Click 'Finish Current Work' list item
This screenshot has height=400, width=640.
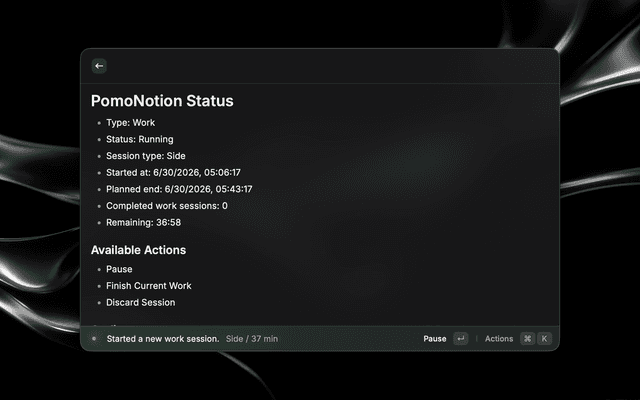click(149, 286)
